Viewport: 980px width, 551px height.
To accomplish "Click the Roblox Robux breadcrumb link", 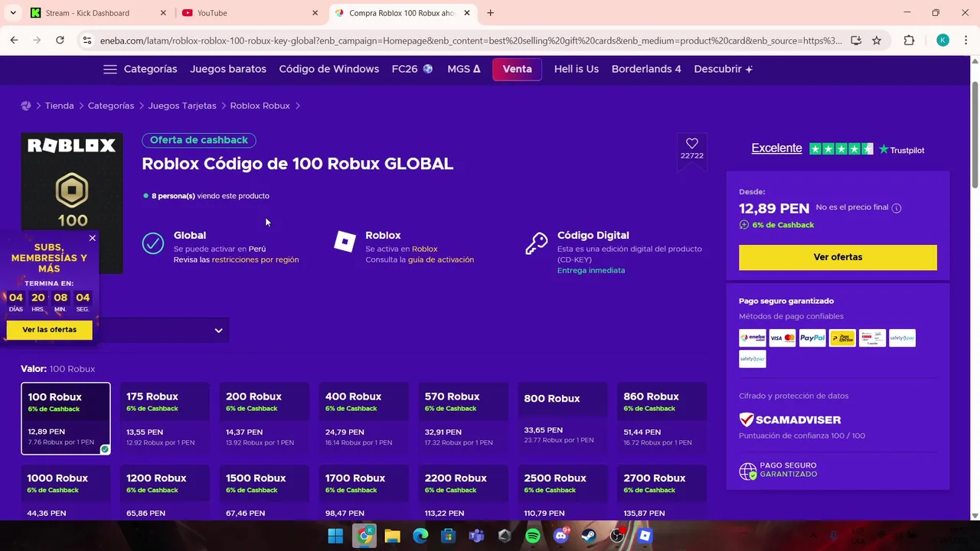I will click(x=260, y=106).
